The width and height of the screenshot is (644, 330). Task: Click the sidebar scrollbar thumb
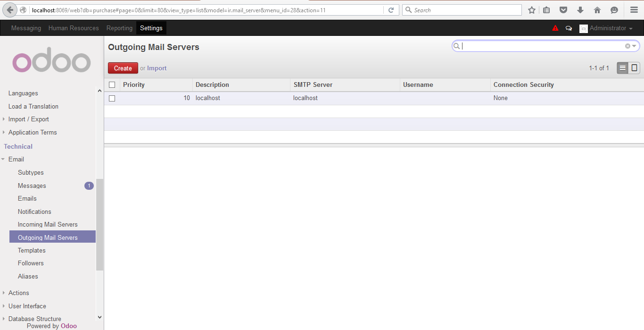99,225
